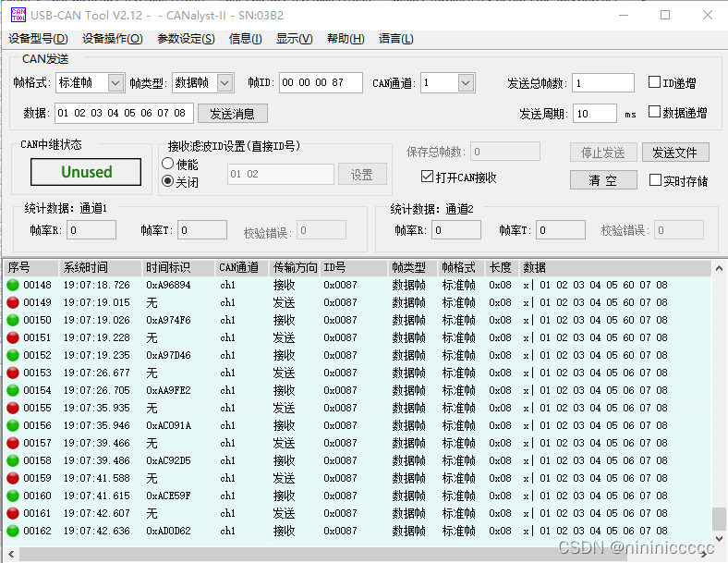This screenshot has height=563, width=728.
Task: Click scroll-down arrow of message list
Action: pyautogui.click(x=719, y=538)
